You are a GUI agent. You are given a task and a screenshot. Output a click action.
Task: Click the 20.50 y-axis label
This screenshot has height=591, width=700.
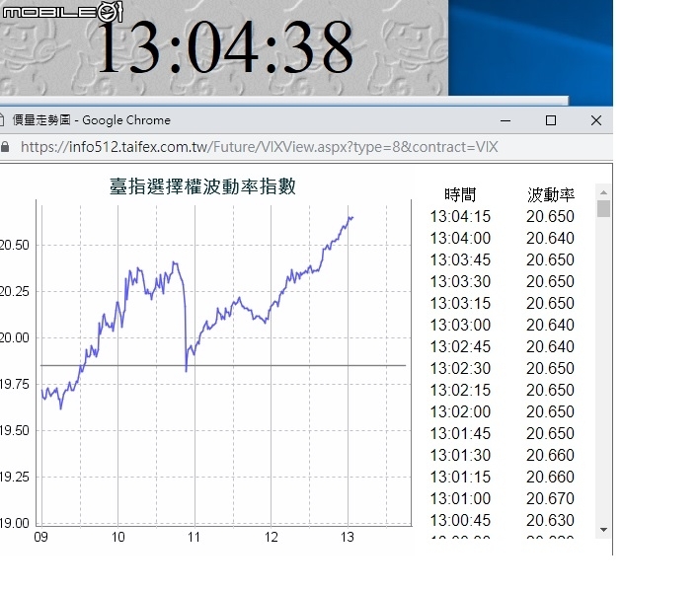(14, 246)
